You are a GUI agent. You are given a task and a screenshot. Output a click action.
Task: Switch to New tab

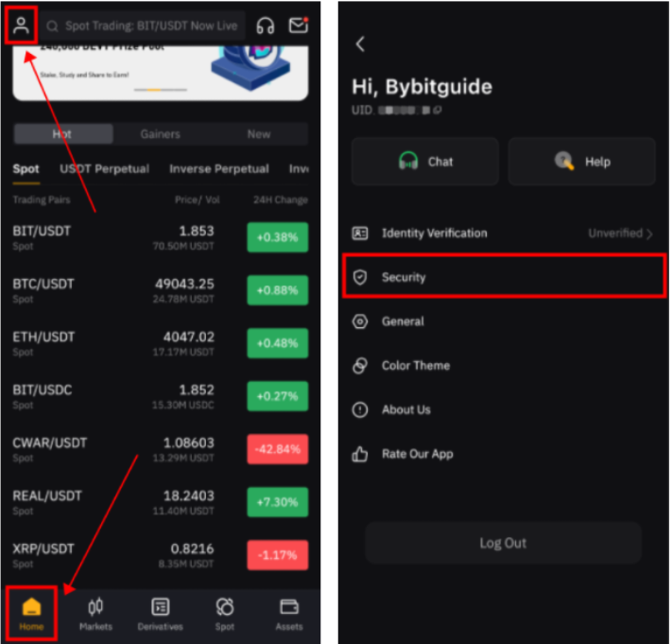click(x=259, y=134)
